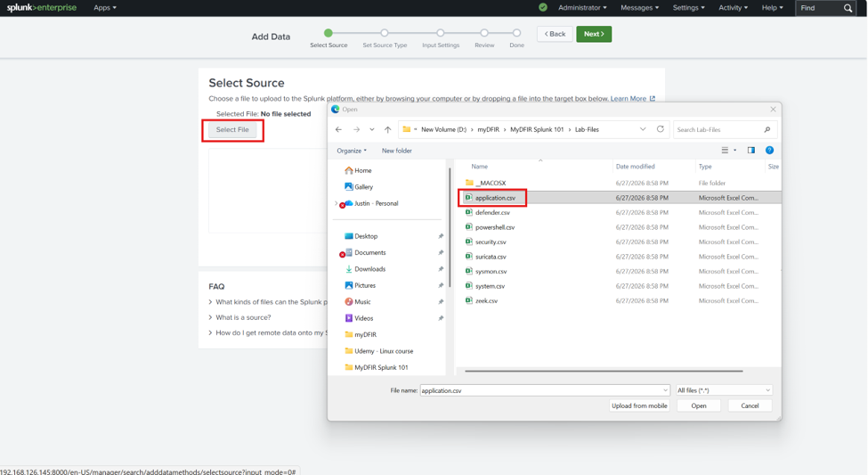Refresh the Lab-Files folder view
This screenshot has height=475, width=868.
coord(661,129)
